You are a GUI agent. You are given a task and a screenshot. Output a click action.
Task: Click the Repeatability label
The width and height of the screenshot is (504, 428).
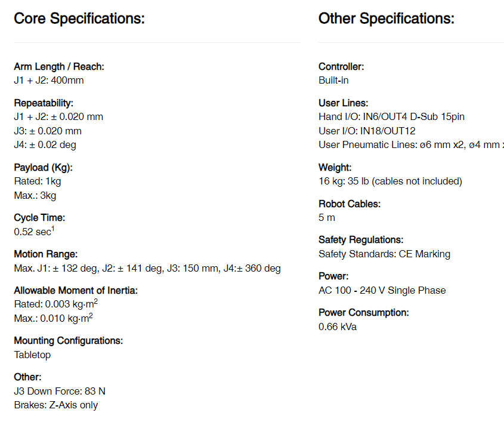point(44,103)
